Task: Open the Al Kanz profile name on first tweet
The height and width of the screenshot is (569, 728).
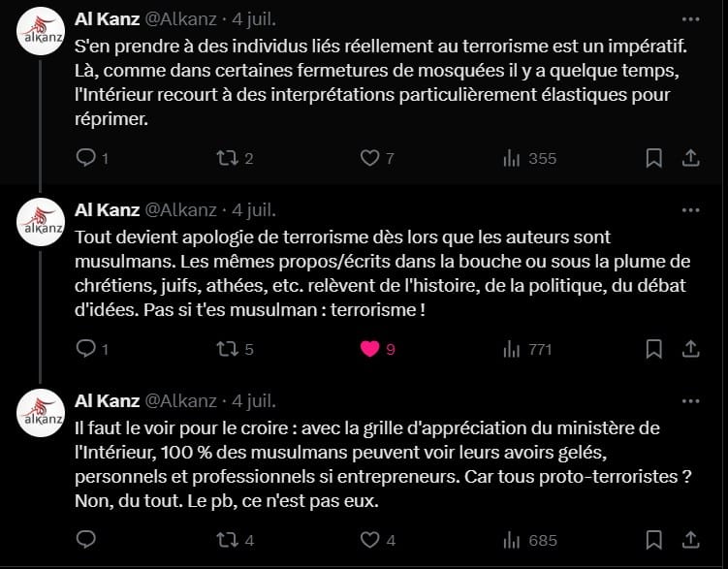Action: [107, 19]
